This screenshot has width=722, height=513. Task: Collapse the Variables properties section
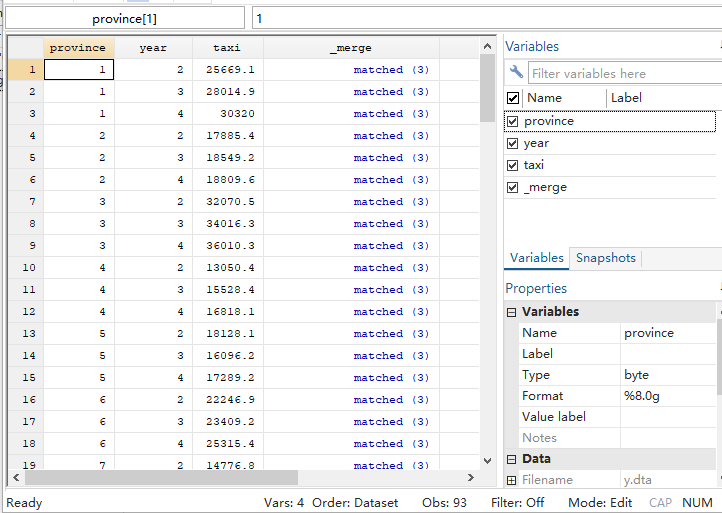(511, 312)
